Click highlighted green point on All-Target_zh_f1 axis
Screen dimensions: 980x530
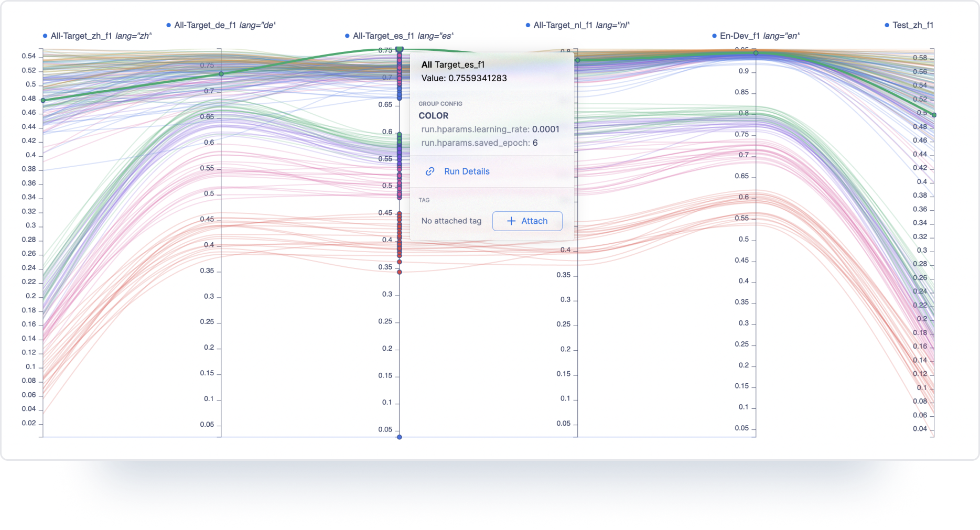pos(43,100)
